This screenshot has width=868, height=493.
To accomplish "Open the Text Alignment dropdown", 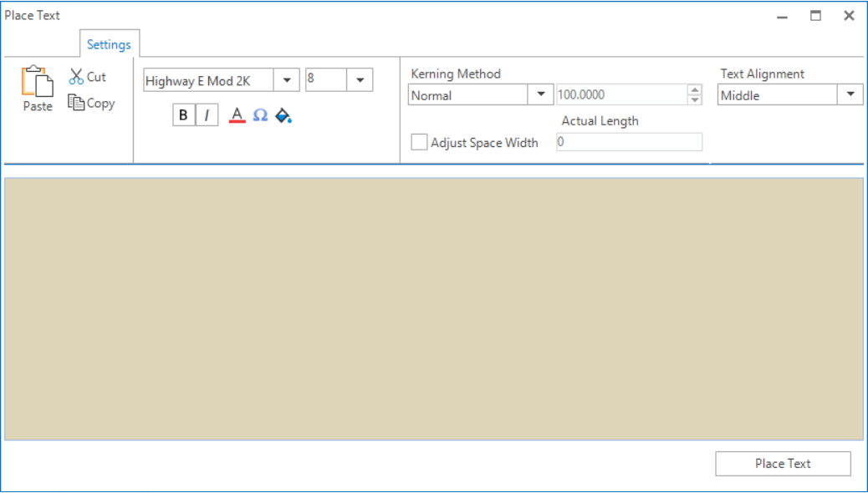I will click(850, 94).
